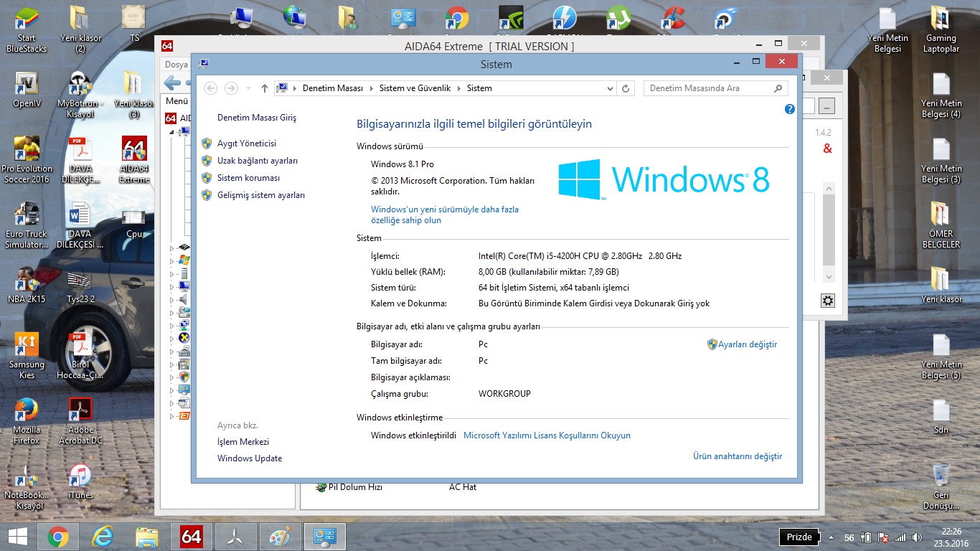This screenshot has height=551, width=980.
Task: Select the monitor display icon in AIDA64 tree
Action: click(184, 286)
